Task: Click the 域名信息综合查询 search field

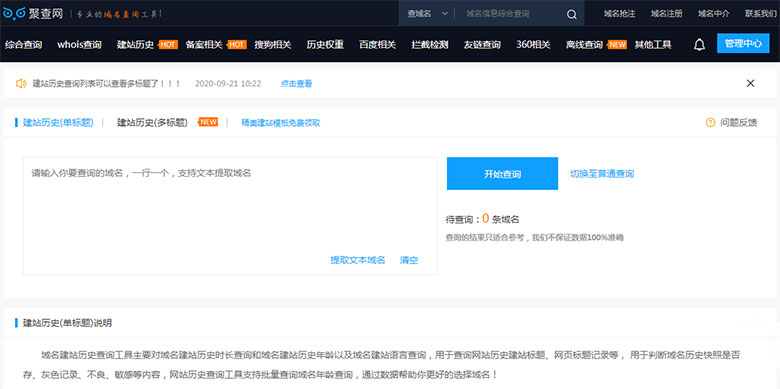Action: pyautogui.click(x=510, y=14)
